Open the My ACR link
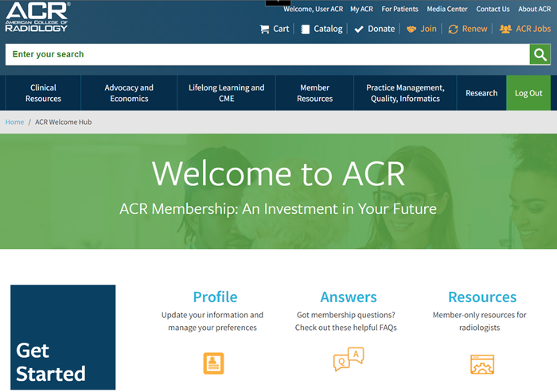This screenshot has height=392, width=557. click(x=361, y=9)
